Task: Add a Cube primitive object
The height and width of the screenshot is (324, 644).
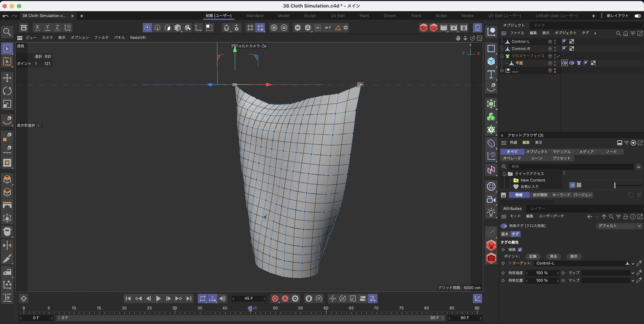Action: point(491,61)
